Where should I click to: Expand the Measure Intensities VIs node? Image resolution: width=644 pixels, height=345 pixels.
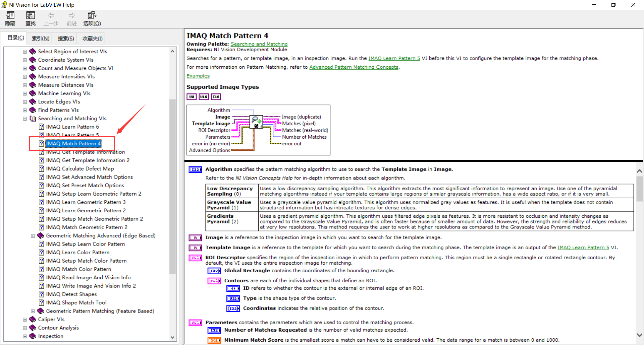(25, 77)
